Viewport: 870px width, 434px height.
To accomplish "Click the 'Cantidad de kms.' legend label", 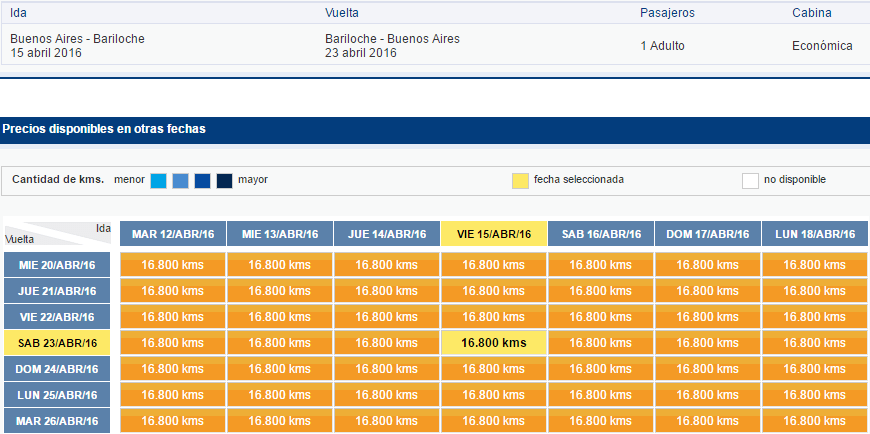I will point(58,180).
